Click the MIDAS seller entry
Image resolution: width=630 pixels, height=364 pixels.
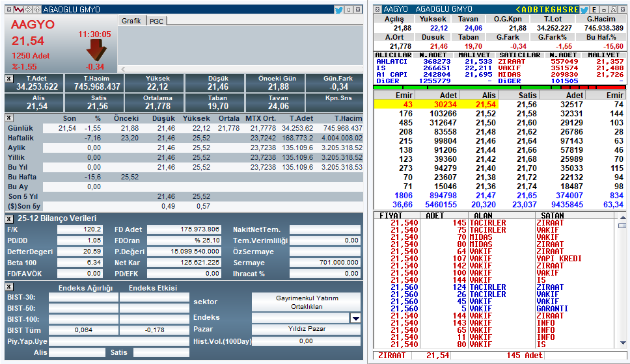pos(509,74)
